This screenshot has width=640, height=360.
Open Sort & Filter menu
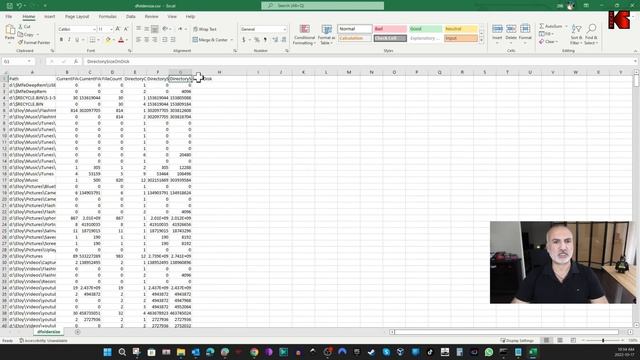click(576, 34)
